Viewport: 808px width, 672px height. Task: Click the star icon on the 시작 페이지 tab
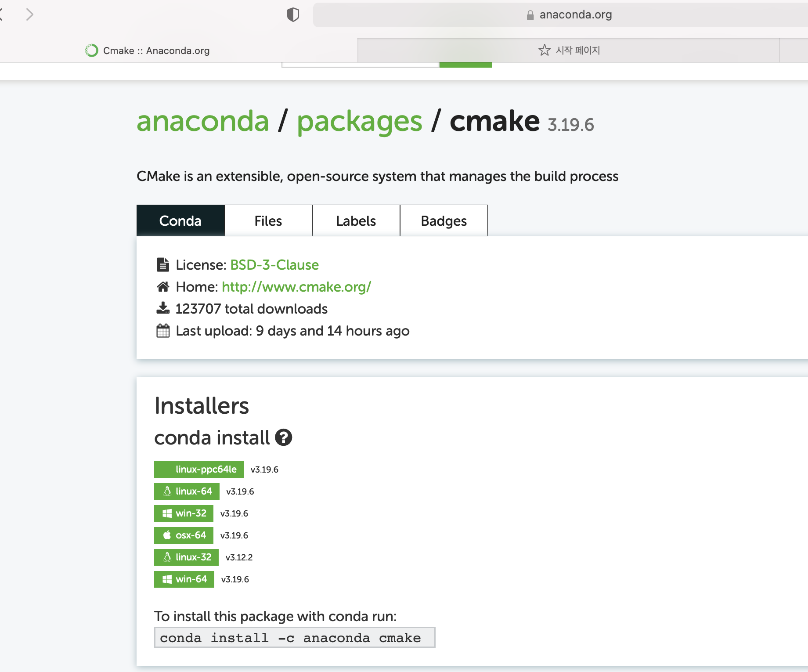(544, 50)
